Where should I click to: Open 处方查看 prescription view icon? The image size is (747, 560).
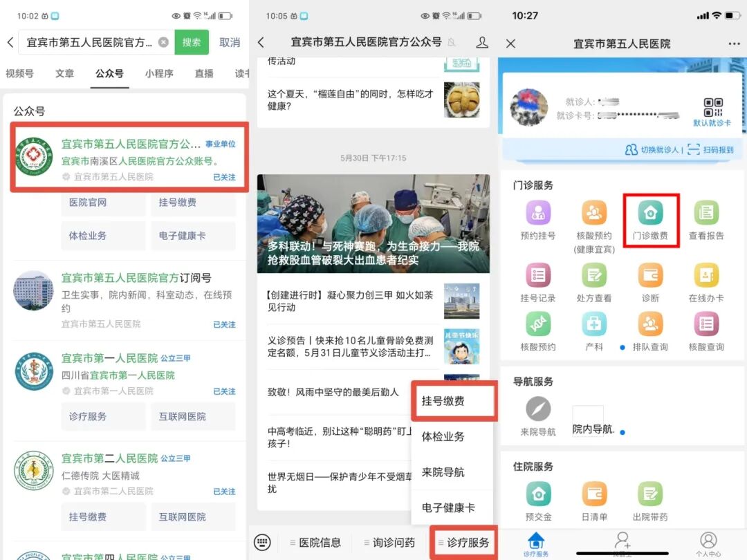[595, 277]
